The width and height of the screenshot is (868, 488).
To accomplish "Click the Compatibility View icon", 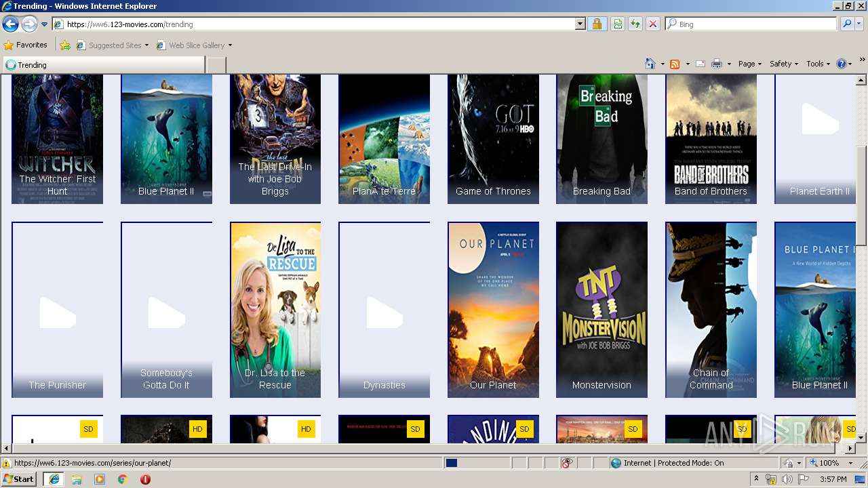I will (x=618, y=24).
